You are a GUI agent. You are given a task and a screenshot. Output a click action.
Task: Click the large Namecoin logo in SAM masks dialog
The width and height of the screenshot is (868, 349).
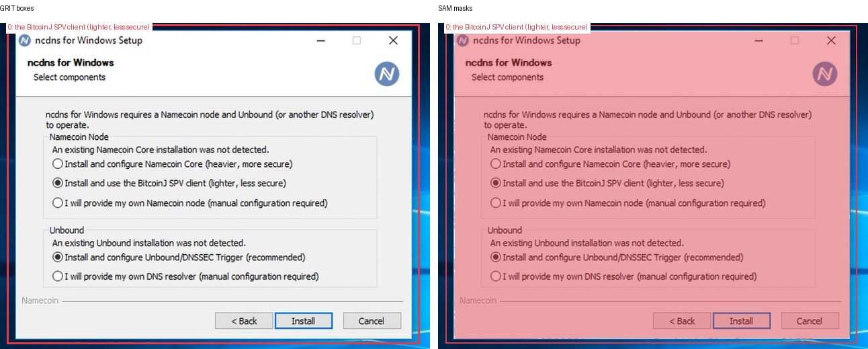coord(825,73)
